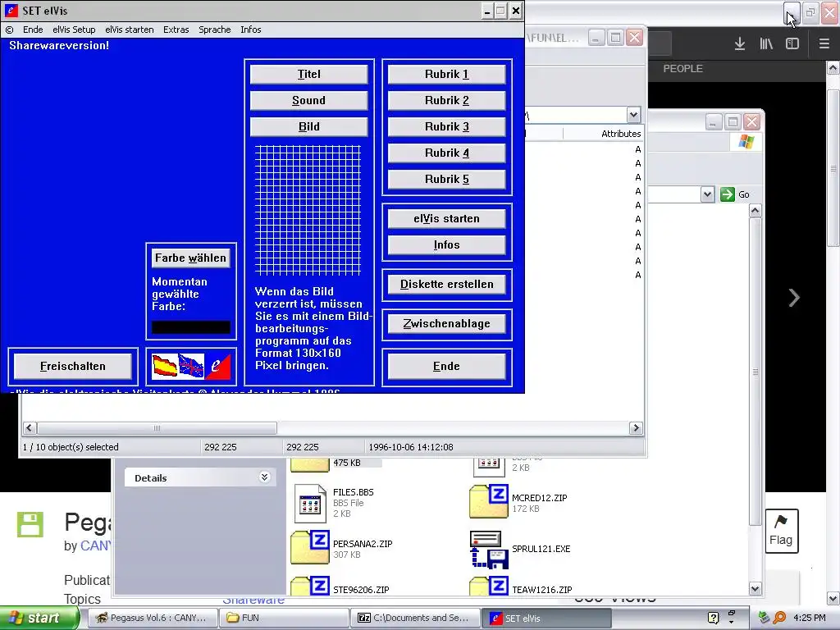Viewport: 840px width, 630px height.
Task: Toggle the browser sidebar icon
Action: (792, 43)
